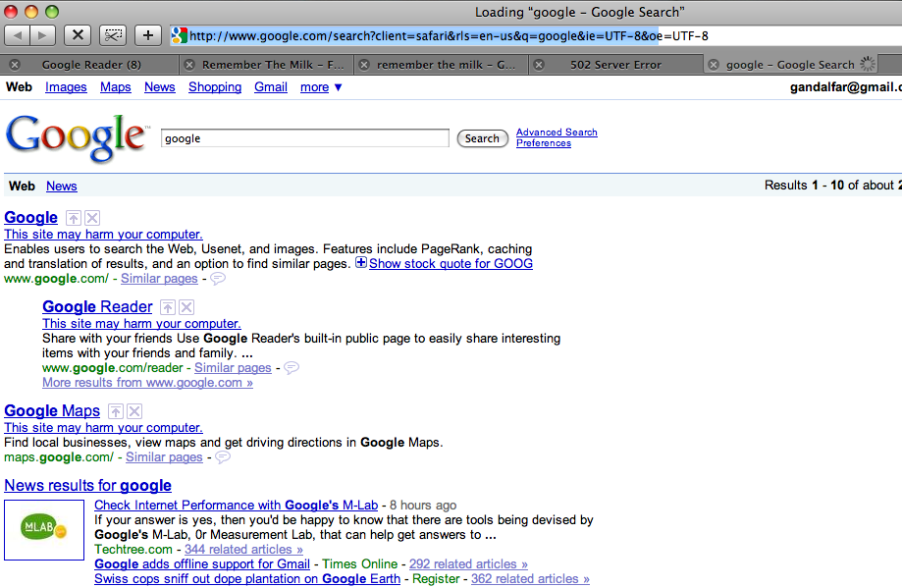Open Shopping in Google top navigation
Viewport: 902px width, 588px height.
215,87
